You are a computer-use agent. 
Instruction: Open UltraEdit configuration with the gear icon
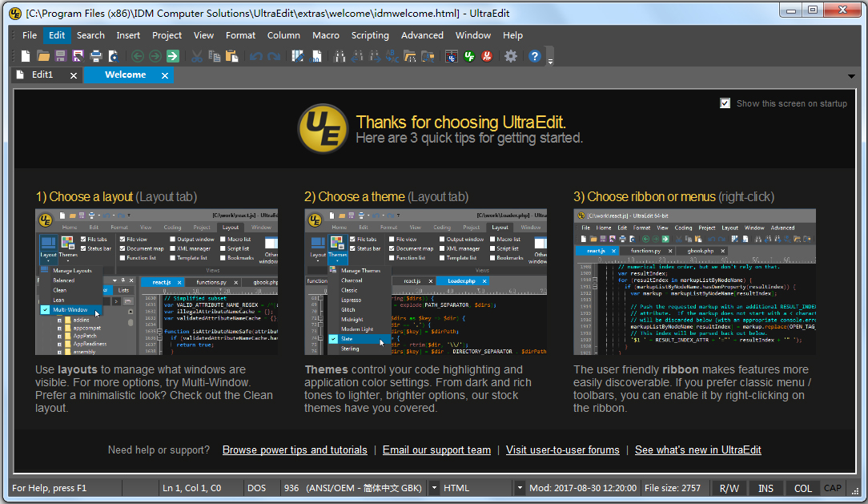coord(510,56)
